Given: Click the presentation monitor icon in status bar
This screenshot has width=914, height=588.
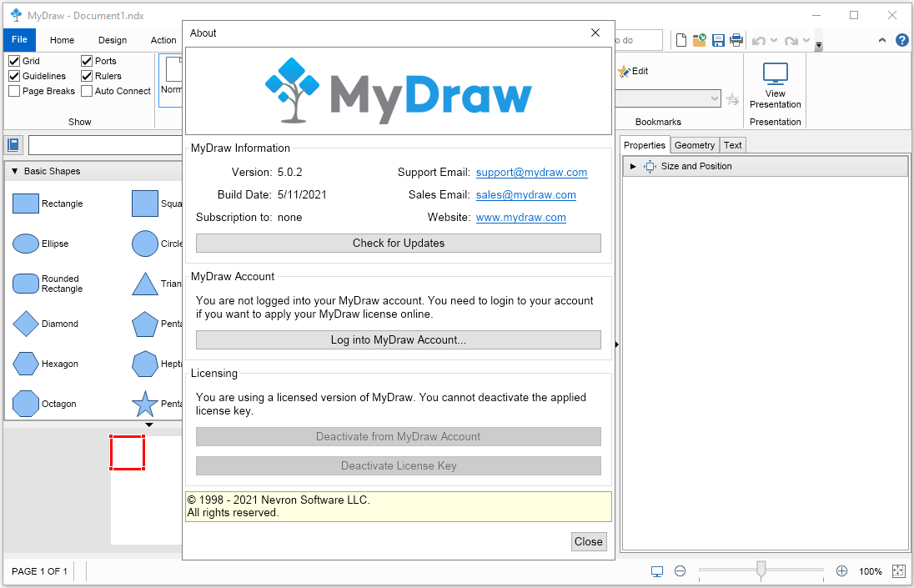Looking at the screenshot, I should [657, 571].
